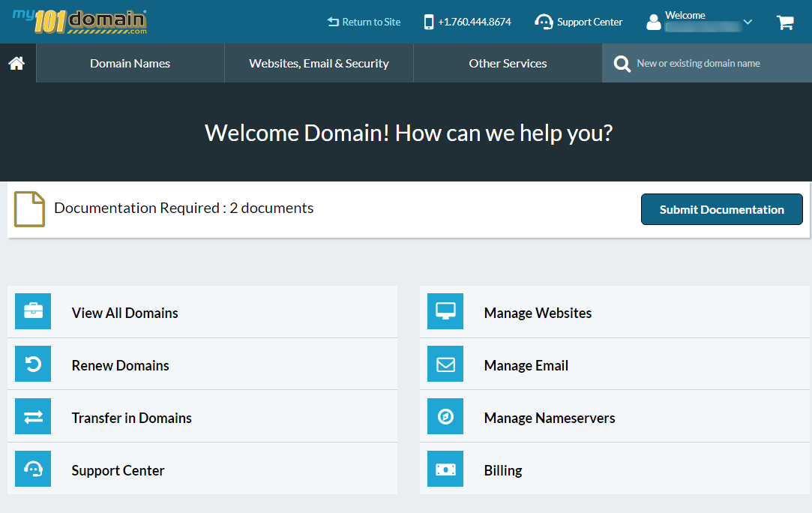Viewport: 812px width, 513px height.
Task: Click the envelope icon for Manage Email
Action: pyautogui.click(x=445, y=364)
